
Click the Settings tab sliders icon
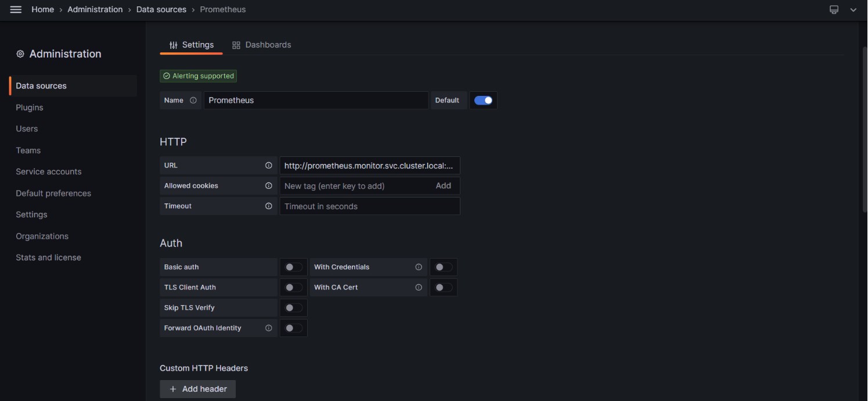[x=173, y=45]
